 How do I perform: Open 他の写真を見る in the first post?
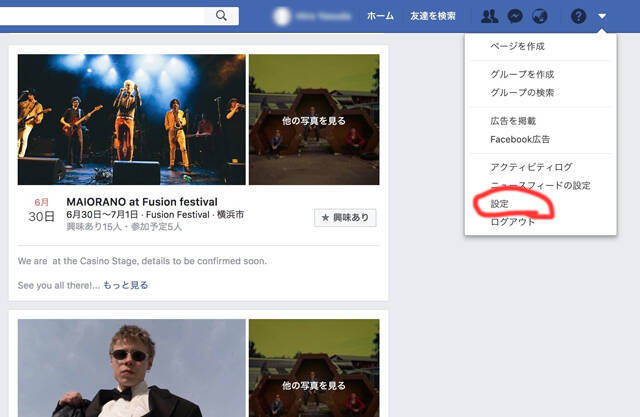pos(314,120)
